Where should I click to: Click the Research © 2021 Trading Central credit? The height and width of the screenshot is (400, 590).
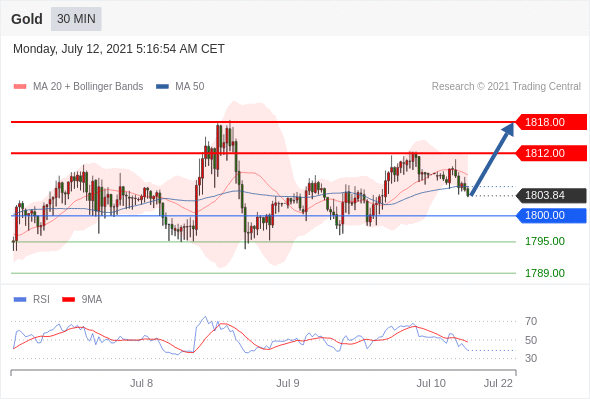(506, 87)
